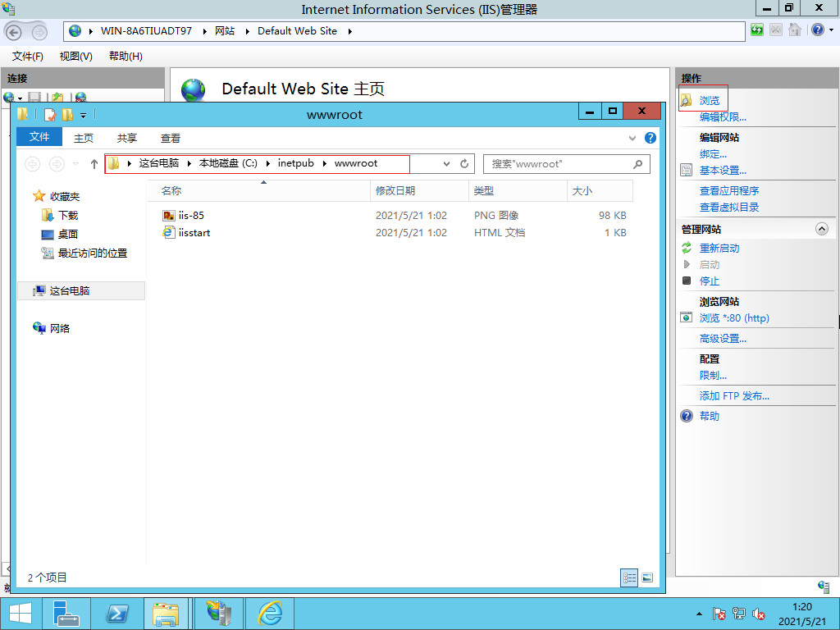Click the Explorer help question mark icon
The height and width of the screenshot is (630, 840).
(x=651, y=138)
